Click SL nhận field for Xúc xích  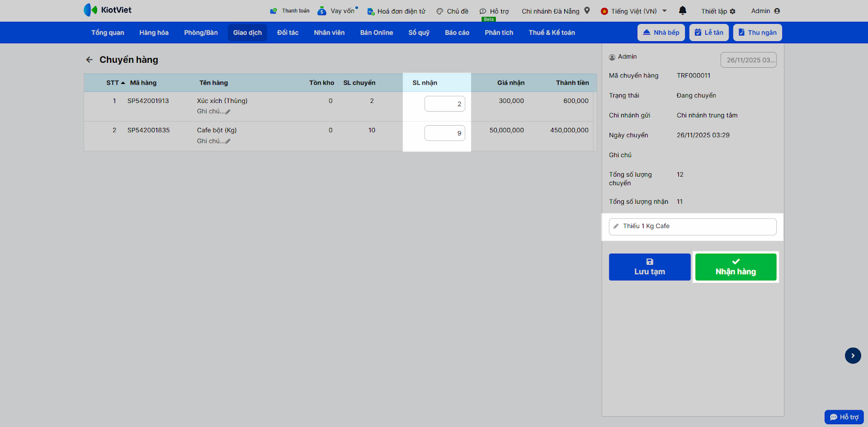coord(445,104)
